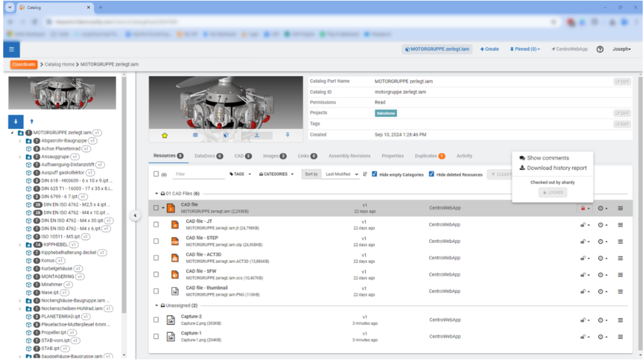Switch to the CAD tab
This screenshot has height=360, width=644.
click(x=242, y=156)
